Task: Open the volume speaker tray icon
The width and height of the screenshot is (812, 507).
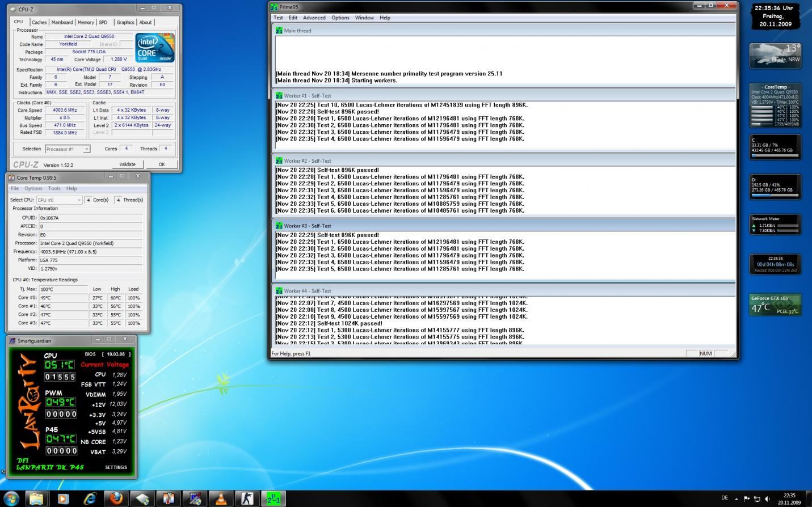Action: [x=767, y=498]
